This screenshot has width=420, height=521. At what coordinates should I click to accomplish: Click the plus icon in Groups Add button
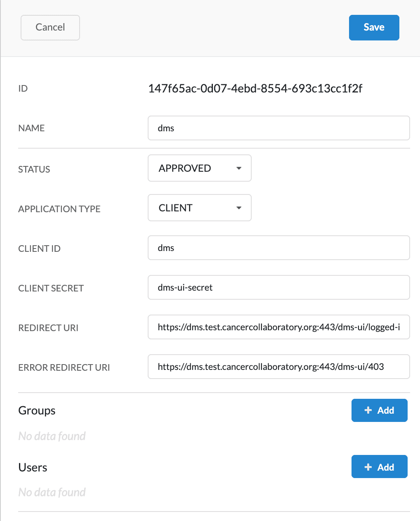(x=368, y=410)
